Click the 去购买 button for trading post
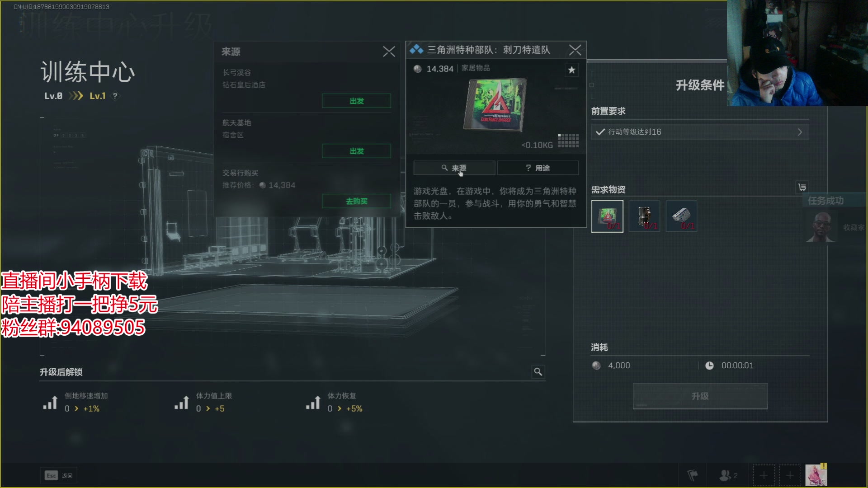The height and width of the screenshot is (488, 868). 356,201
